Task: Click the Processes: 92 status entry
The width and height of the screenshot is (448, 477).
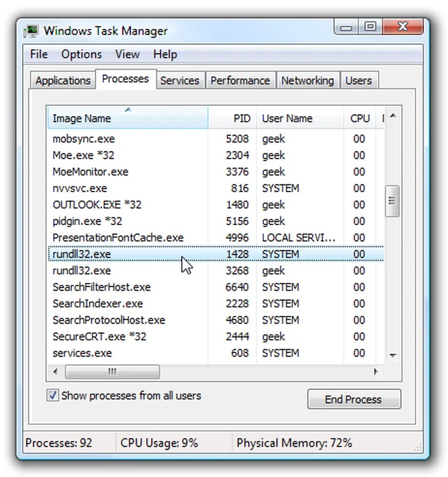Action: pos(58,443)
